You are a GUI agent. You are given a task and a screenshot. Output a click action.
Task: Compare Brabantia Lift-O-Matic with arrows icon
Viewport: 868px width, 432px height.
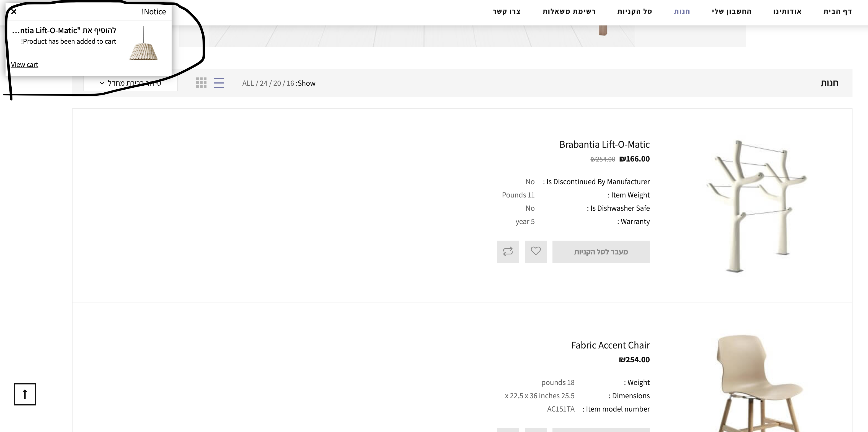(508, 251)
